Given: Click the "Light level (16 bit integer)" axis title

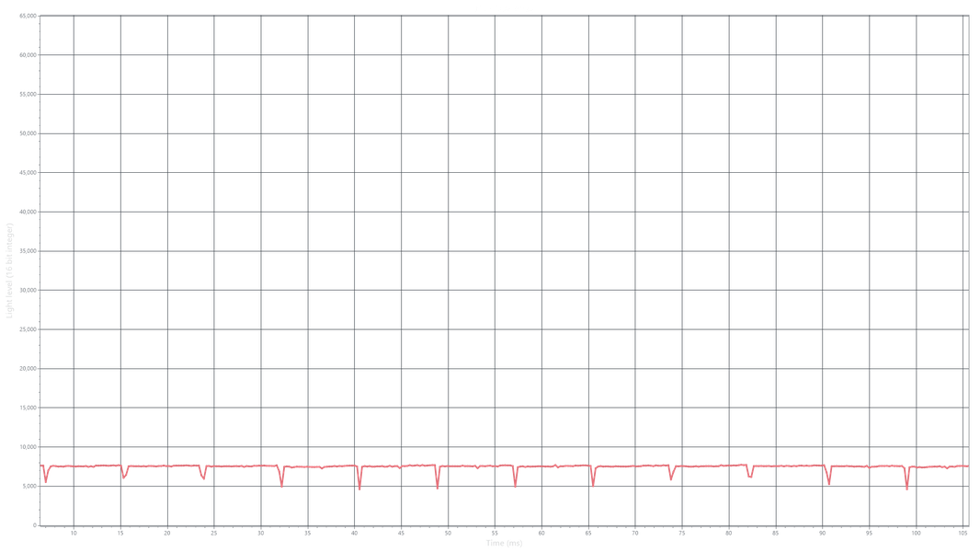Looking at the screenshot, I should click(9, 270).
